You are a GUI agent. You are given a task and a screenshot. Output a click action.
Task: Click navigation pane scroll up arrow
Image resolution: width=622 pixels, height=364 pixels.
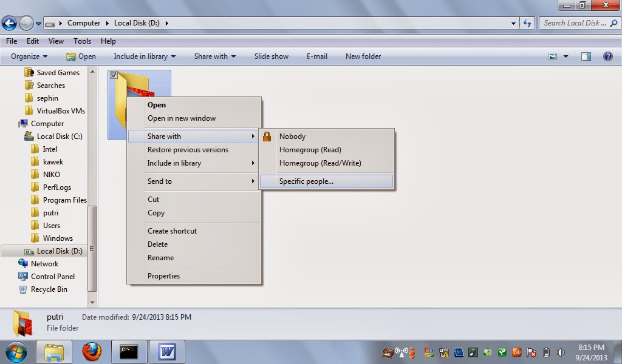coord(92,72)
